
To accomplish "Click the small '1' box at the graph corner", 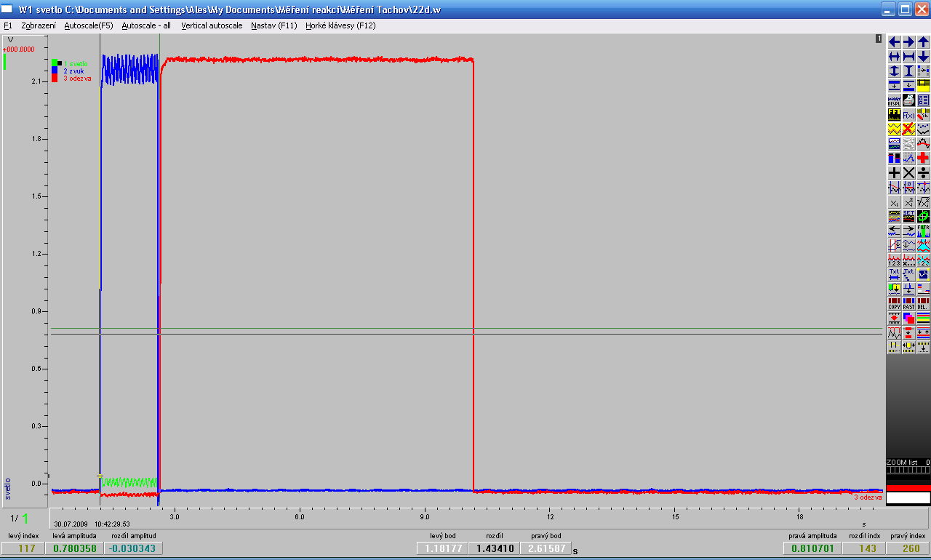I will 879,39.
